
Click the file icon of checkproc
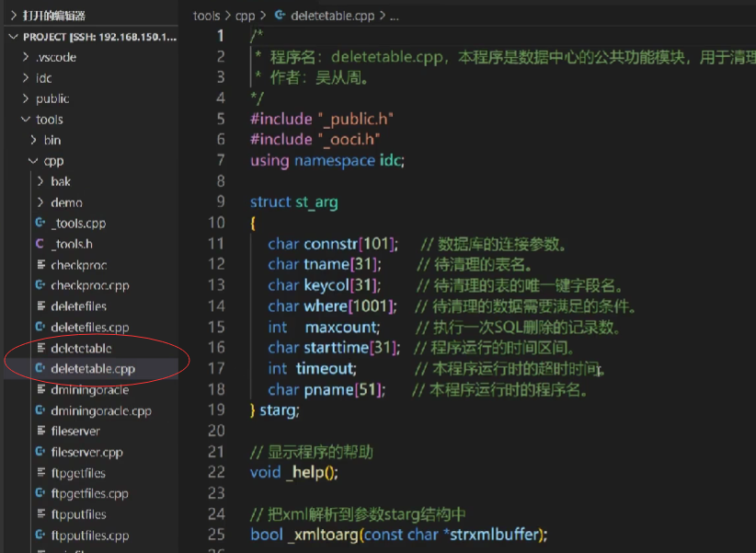[x=41, y=264]
